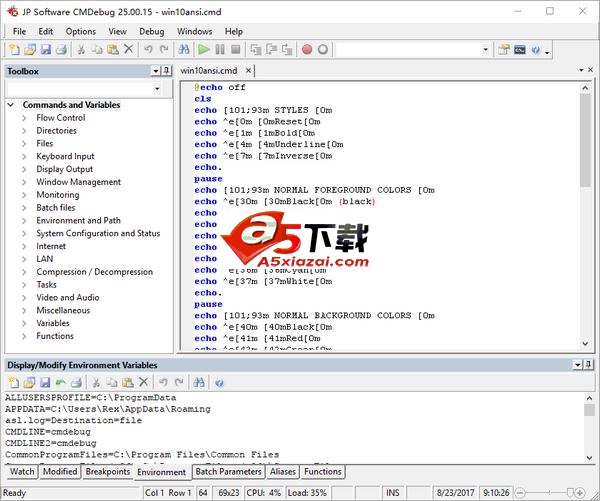The height and width of the screenshot is (501, 600).
Task: Copy selection in main toolbar
Action: [97, 49]
